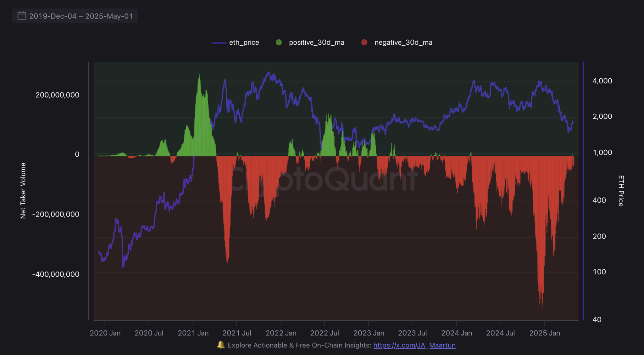Click the 2023 Jan label on the x-axis
Screen dimensions: 644x355
tap(369, 333)
